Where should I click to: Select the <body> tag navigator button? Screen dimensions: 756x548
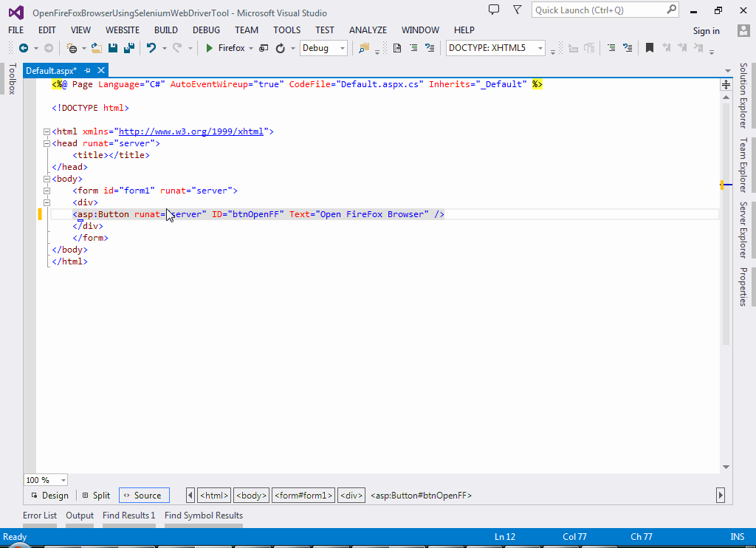point(251,496)
